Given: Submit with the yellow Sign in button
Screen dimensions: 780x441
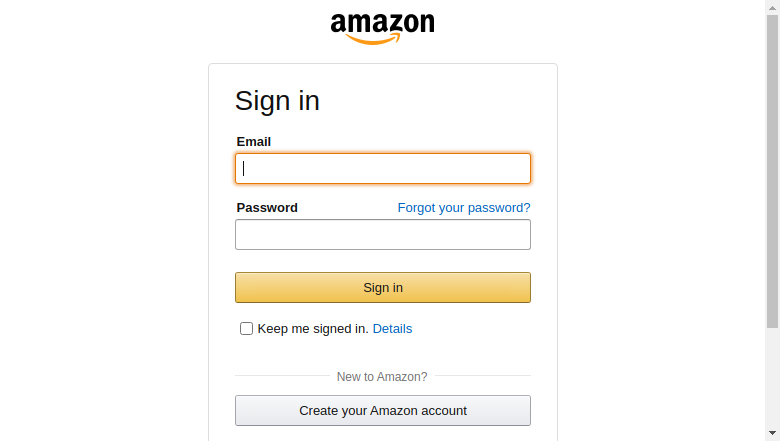Looking at the screenshot, I should coord(383,287).
